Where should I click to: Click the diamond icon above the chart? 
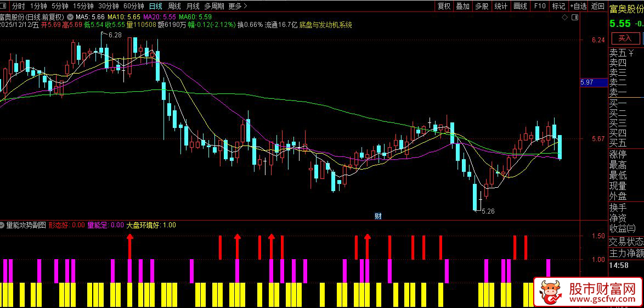[x=564, y=17]
